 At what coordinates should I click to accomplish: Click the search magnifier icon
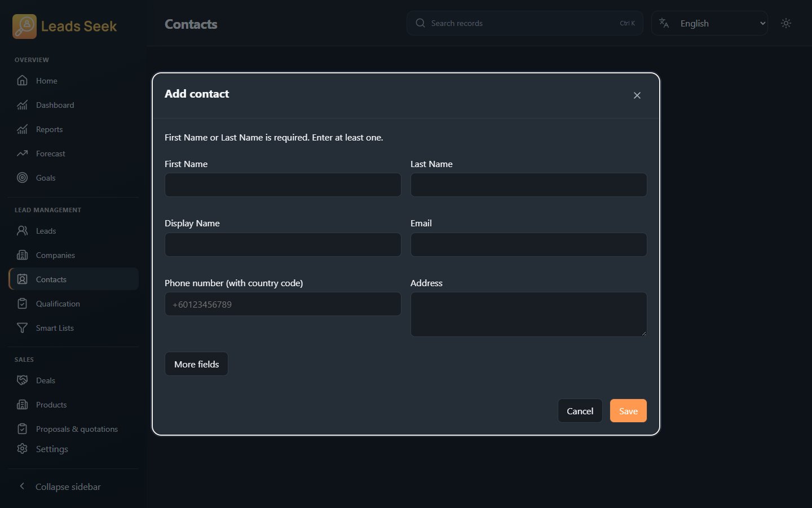420,23
